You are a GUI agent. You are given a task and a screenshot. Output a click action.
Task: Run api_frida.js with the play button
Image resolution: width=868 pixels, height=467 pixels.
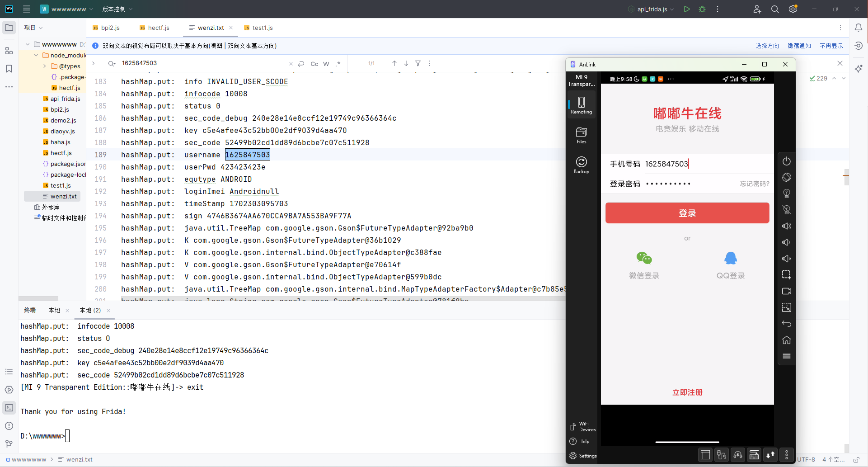coord(687,9)
